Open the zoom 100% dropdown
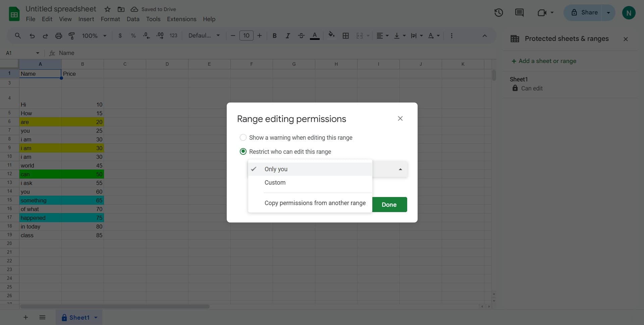The width and height of the screenshot is (644, 325). [x=94, y=36]
